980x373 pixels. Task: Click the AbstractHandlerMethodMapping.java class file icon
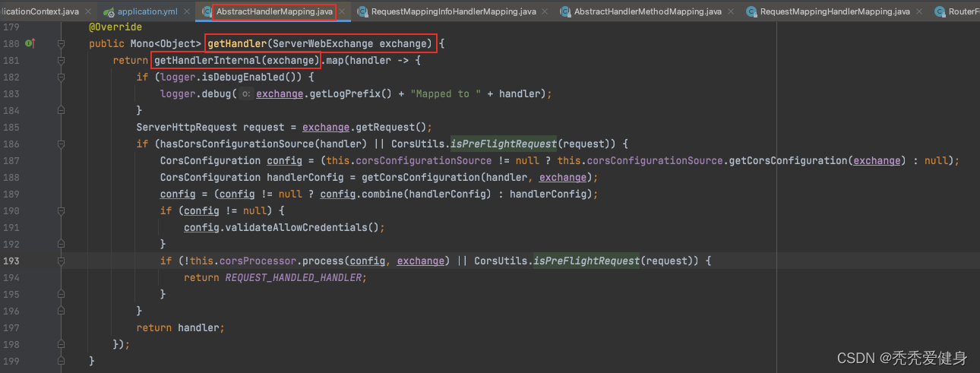point(565,12)
